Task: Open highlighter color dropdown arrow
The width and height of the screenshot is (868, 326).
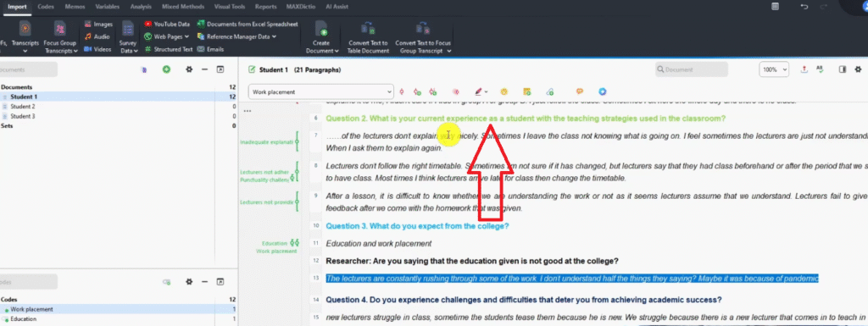Action: 486,92
